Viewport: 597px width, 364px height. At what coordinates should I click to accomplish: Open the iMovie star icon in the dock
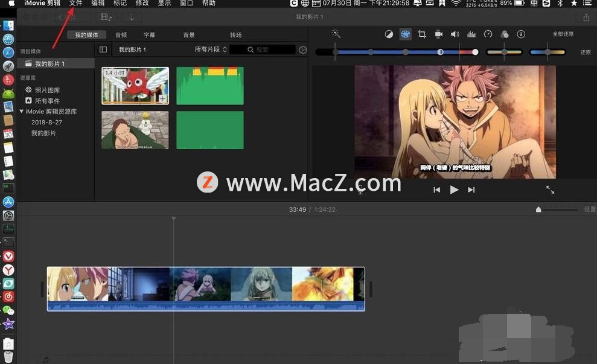tap(8, 324)
